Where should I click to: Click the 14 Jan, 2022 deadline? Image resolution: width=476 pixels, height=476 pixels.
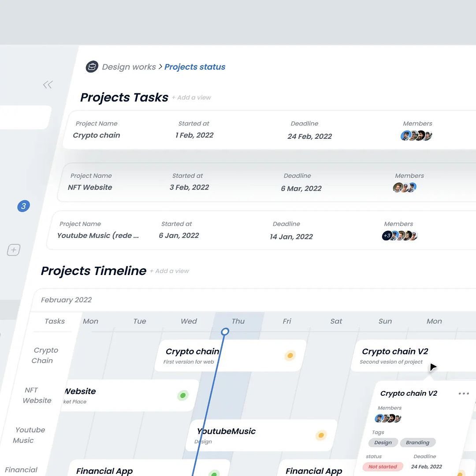[291, 237]
